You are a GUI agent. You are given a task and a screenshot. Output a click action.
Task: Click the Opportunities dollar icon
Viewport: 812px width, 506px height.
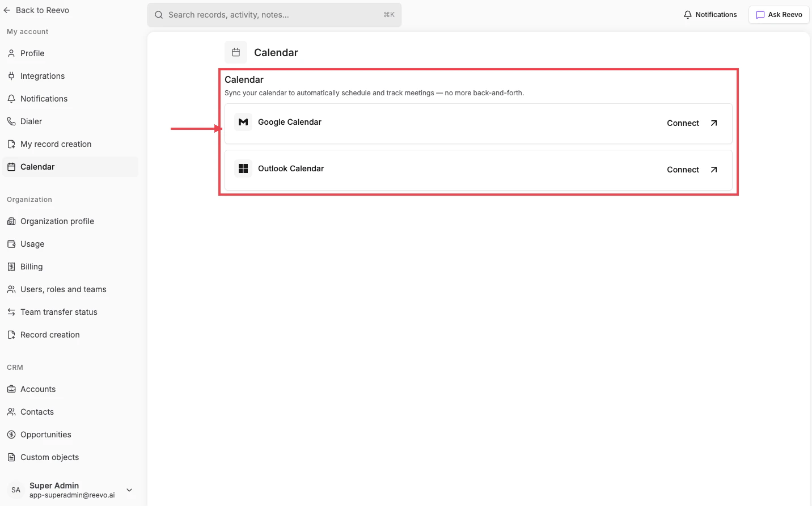pos(11,435)
